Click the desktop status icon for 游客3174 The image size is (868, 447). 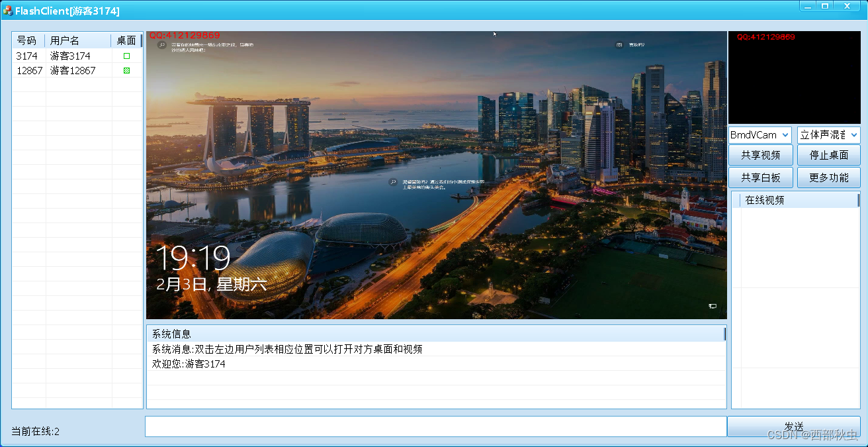tap(127, 56)
